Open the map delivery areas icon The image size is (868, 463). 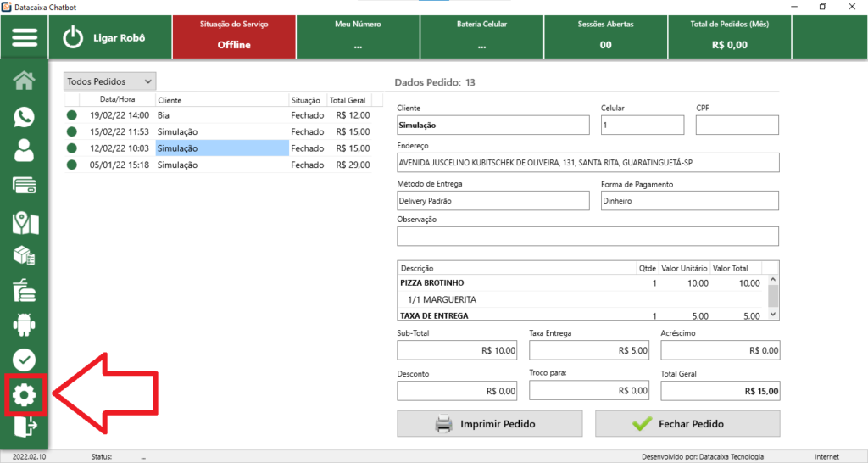click(25, 222)
